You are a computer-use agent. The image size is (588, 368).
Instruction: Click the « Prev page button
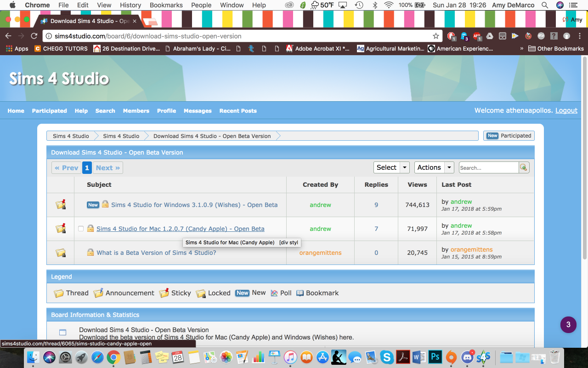coord(67,168)
